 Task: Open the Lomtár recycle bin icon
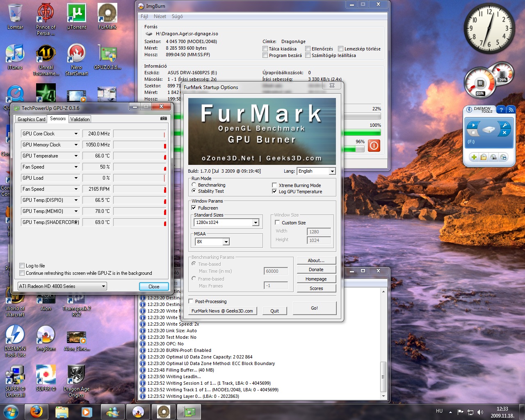(x=15, y=16)
